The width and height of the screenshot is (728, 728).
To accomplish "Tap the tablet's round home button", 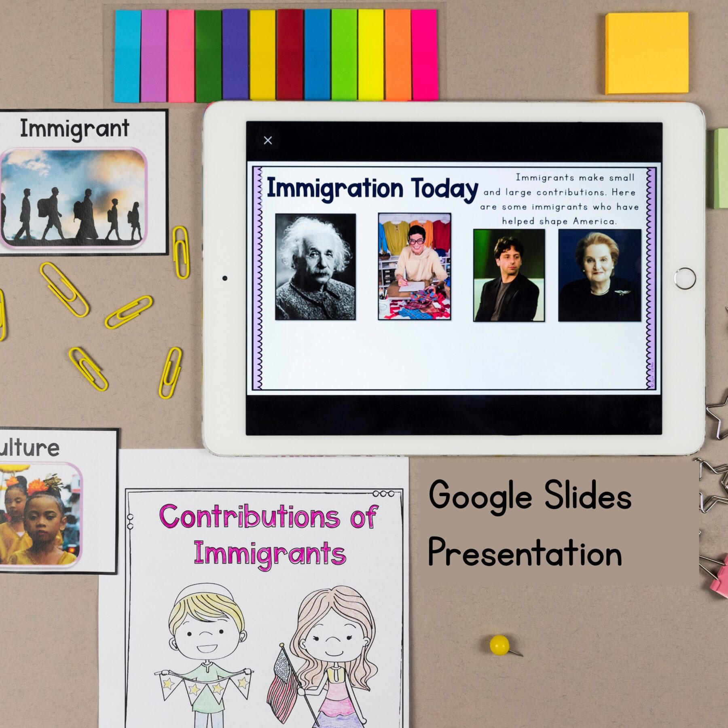I will click(685, 278).
